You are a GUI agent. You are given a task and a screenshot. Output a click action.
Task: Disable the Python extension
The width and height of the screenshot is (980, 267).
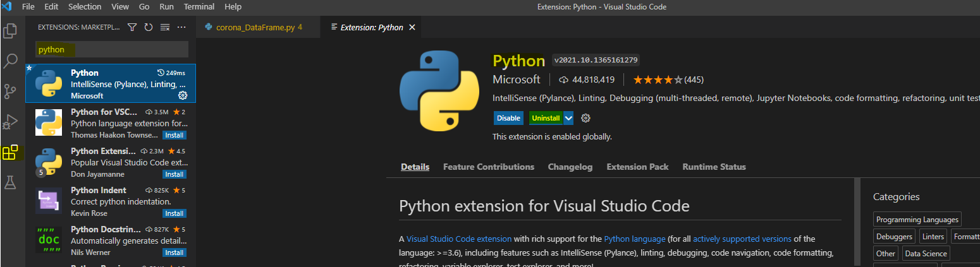pyautogui.click(x=508, y=118)
